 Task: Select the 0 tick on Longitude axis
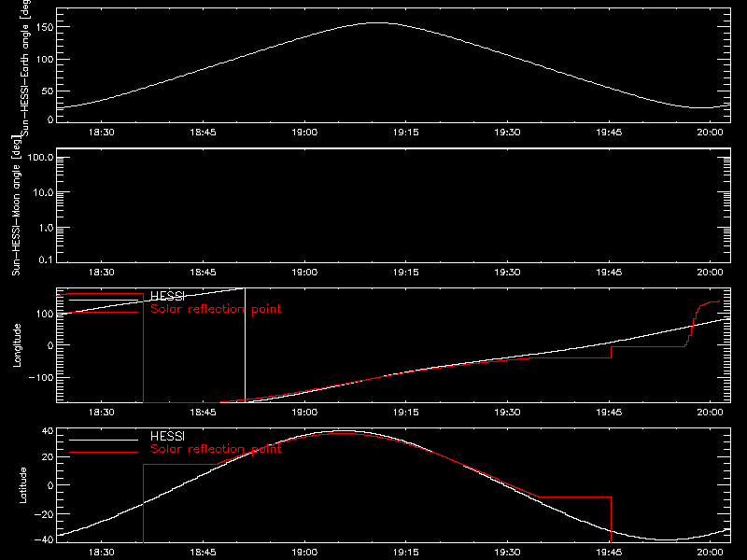(51, 345)
